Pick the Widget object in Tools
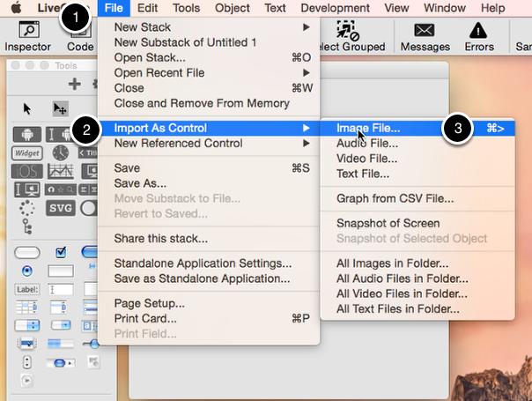 coord(27,153)
